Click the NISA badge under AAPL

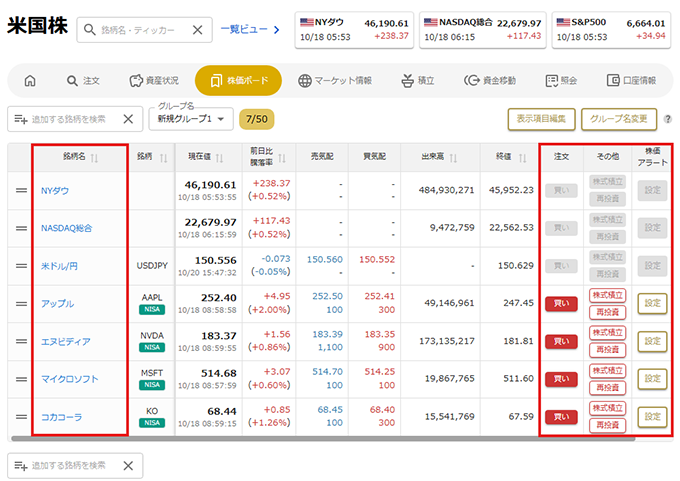(x=152, y=309)
